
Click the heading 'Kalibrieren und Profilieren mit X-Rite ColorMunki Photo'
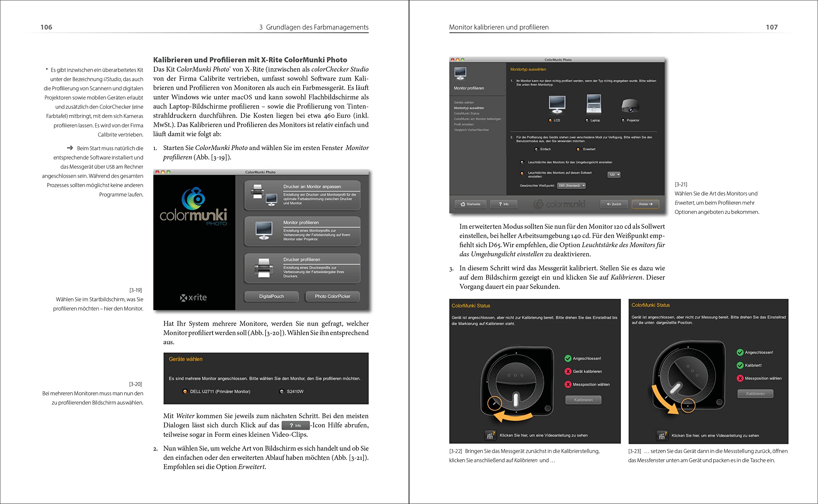pyautogui.click(x=250, y=60)
